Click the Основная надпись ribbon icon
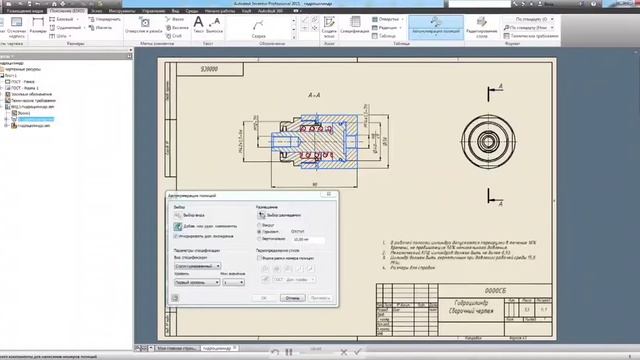 point(17,27)
